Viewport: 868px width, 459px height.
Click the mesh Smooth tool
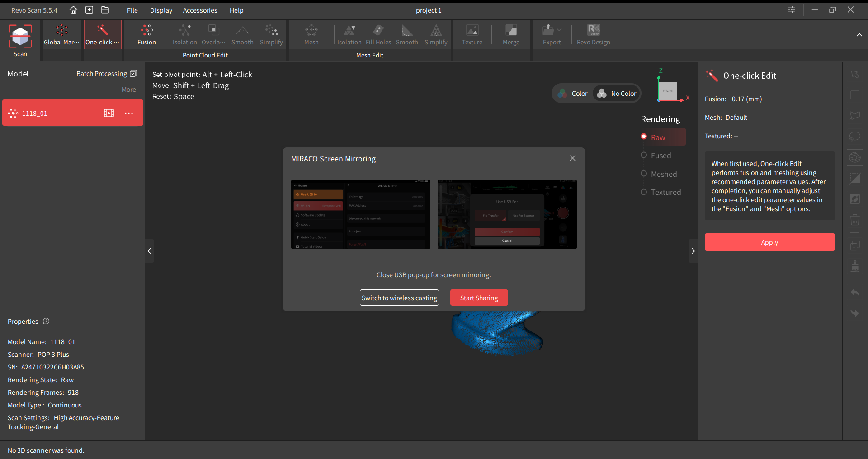coord(407,35)
